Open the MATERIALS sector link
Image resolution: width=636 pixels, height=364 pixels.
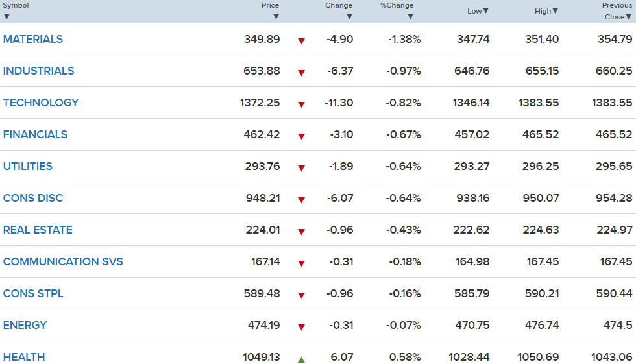click(x=33, y=39)
